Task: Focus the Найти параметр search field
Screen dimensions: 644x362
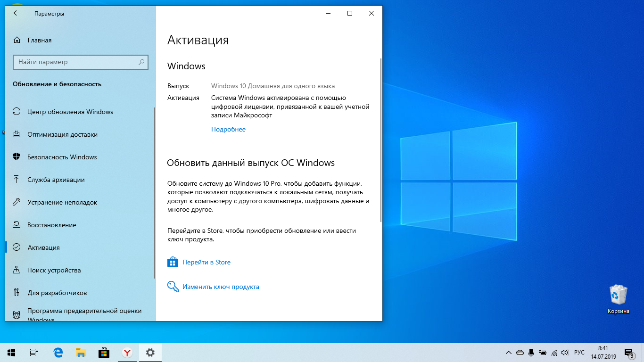Action: point(81,62)
